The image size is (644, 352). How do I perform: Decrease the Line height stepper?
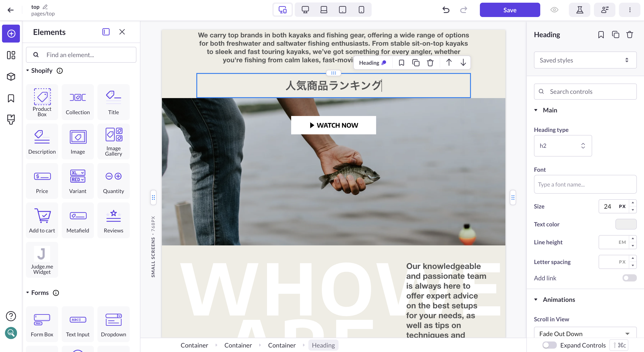pos(633,246)
